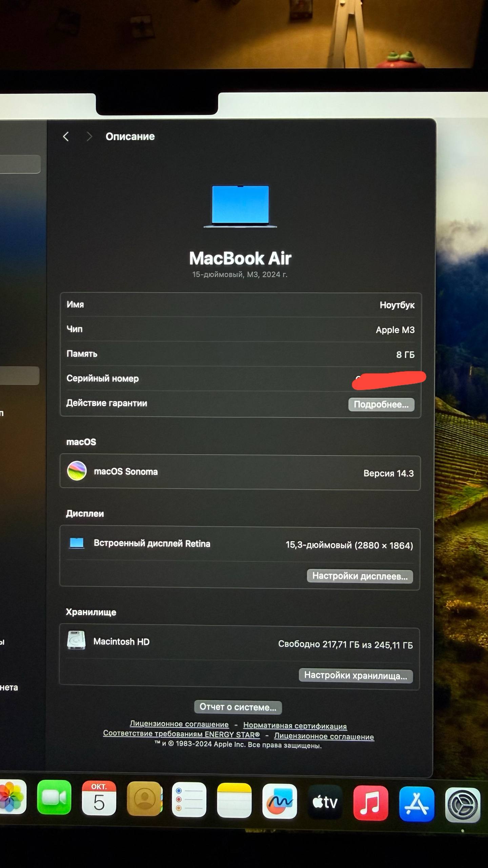
Task: Click the computer name Ноутбук
Action: click(x=397, y=305)
